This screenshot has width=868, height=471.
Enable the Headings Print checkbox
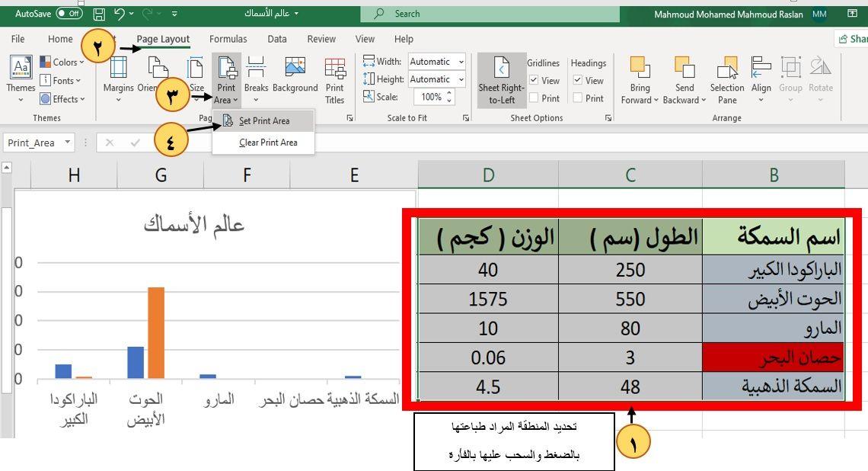(578, 98)
